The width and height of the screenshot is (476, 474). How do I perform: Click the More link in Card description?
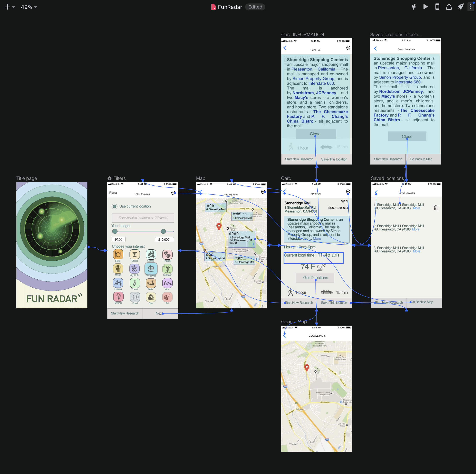(317, 239)
